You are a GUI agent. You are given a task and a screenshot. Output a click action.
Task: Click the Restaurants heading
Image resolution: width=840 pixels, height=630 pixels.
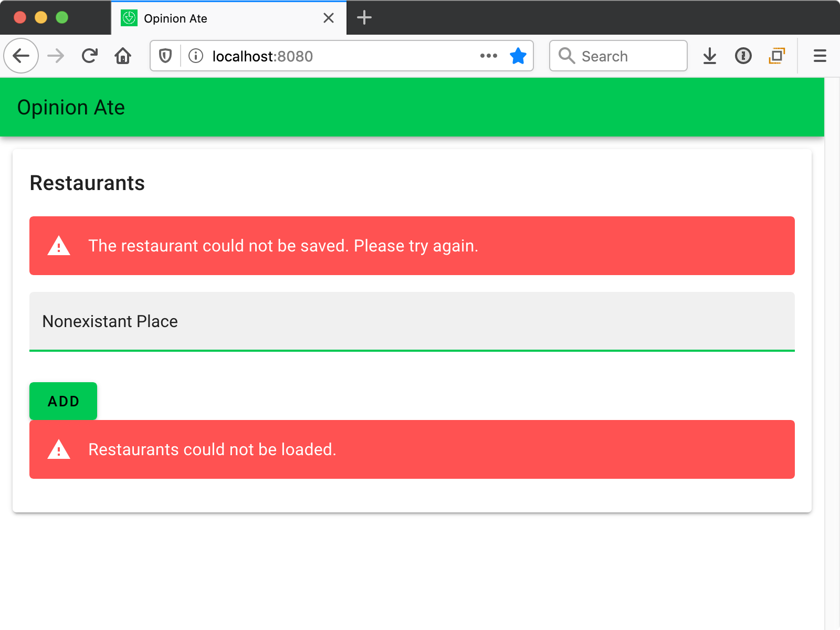(x=87, y=183)
